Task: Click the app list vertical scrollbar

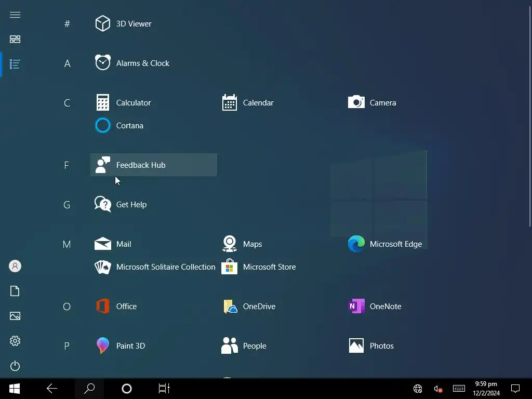Action: pyautogui.click(x=530, y=115)
